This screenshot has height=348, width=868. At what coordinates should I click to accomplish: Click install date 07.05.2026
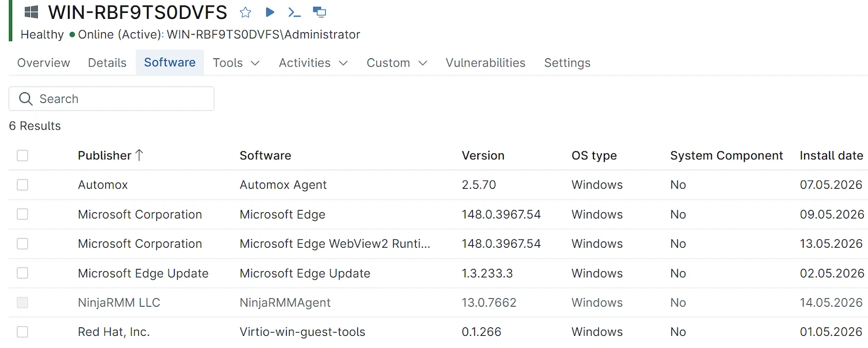tap(831, 185)
